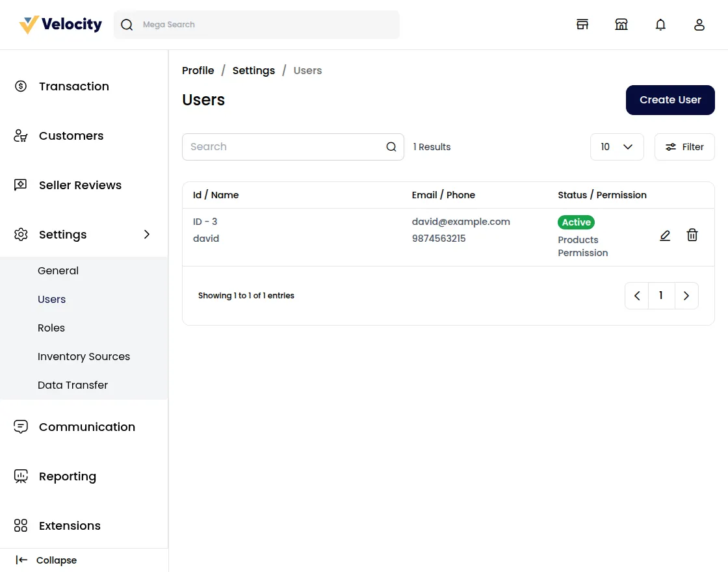Collapse the sidebar navigation
The image size is (728, 572).
pyautogui.click(x=47, y=560)
